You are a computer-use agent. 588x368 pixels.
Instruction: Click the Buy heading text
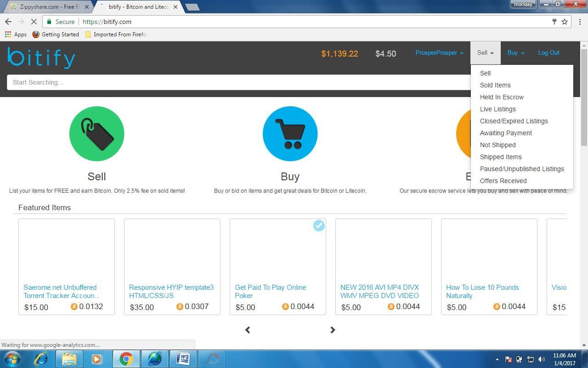pyautogui.click(x=290, y=177)
